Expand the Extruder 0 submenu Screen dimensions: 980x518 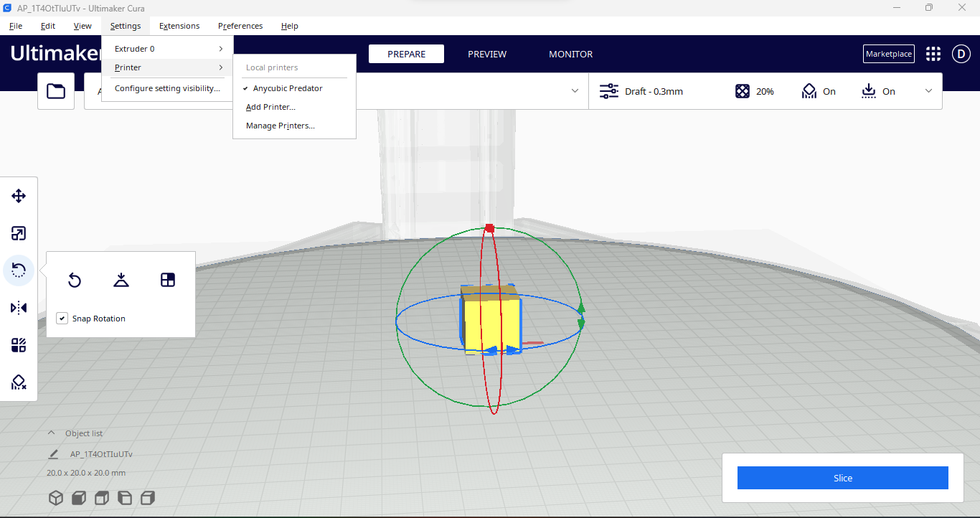tap(167, 49)
